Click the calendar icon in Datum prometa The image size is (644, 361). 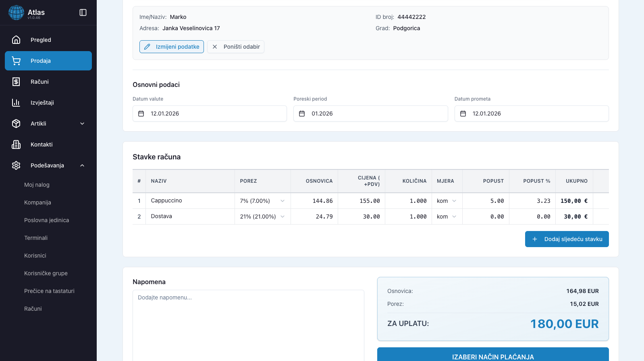click(463, 113)
